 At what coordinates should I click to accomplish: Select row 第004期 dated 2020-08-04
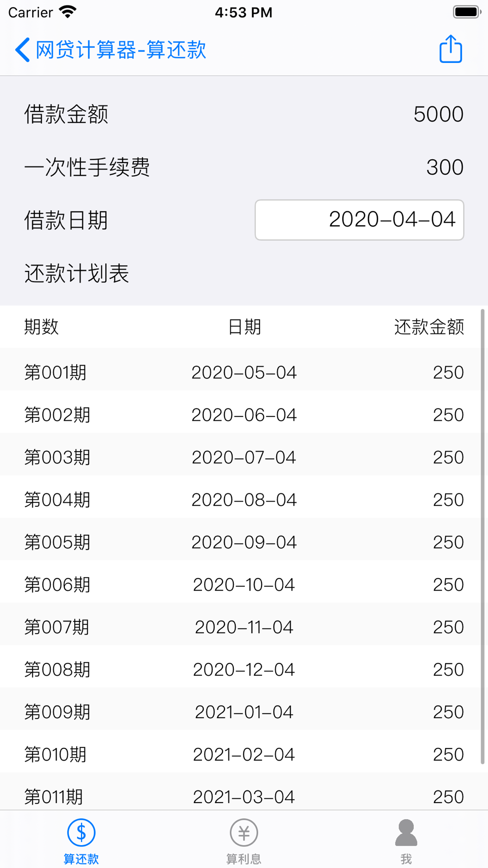click(241, 500)
